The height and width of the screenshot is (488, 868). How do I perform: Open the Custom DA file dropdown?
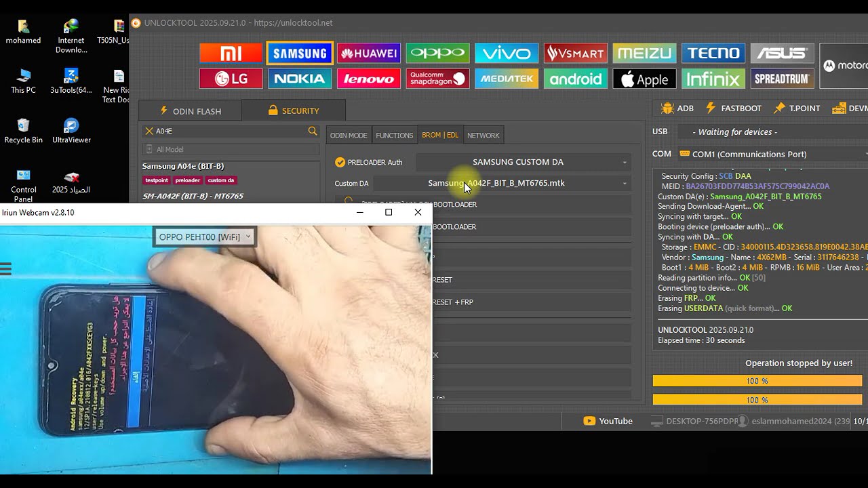(x=502, y=183)
